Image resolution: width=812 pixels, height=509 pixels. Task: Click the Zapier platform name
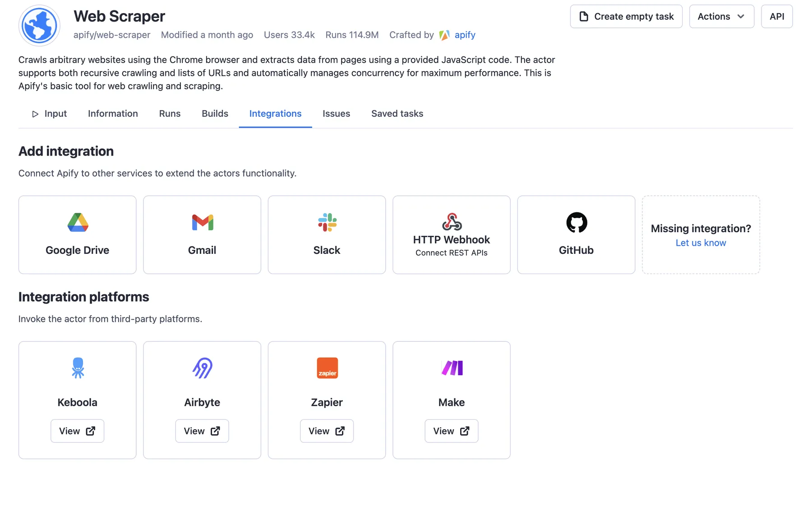pos(327,402)
